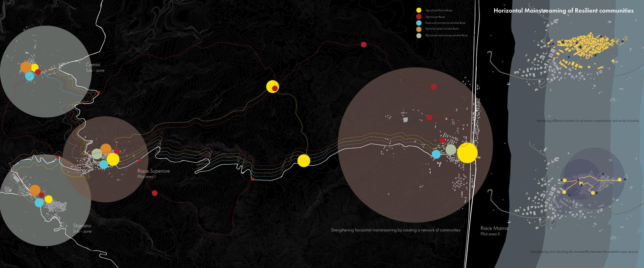The width and height of the screenshot is (644, 268).
Task: Click the 'Riace Marina Pilot area II' label
Action: (x=494, y=231)
